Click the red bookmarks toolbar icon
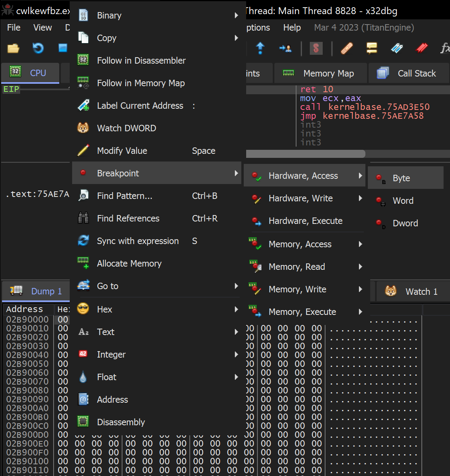 (x=422, y=48)
